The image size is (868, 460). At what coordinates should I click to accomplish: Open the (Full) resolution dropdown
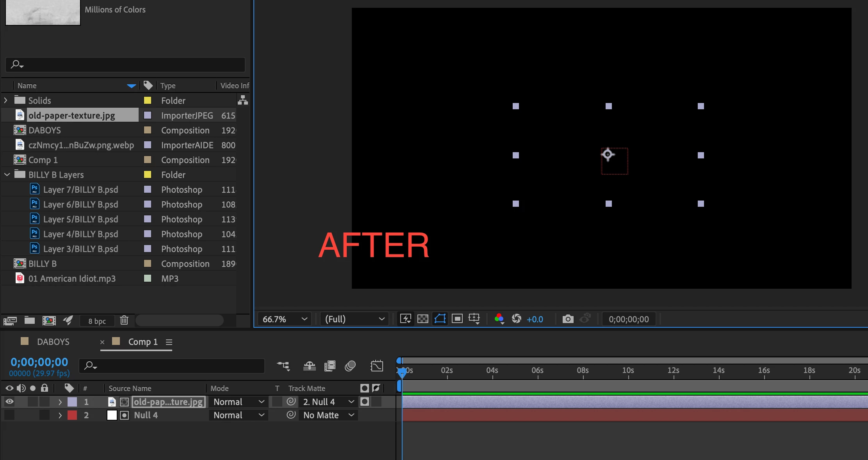tap(355, 319)
